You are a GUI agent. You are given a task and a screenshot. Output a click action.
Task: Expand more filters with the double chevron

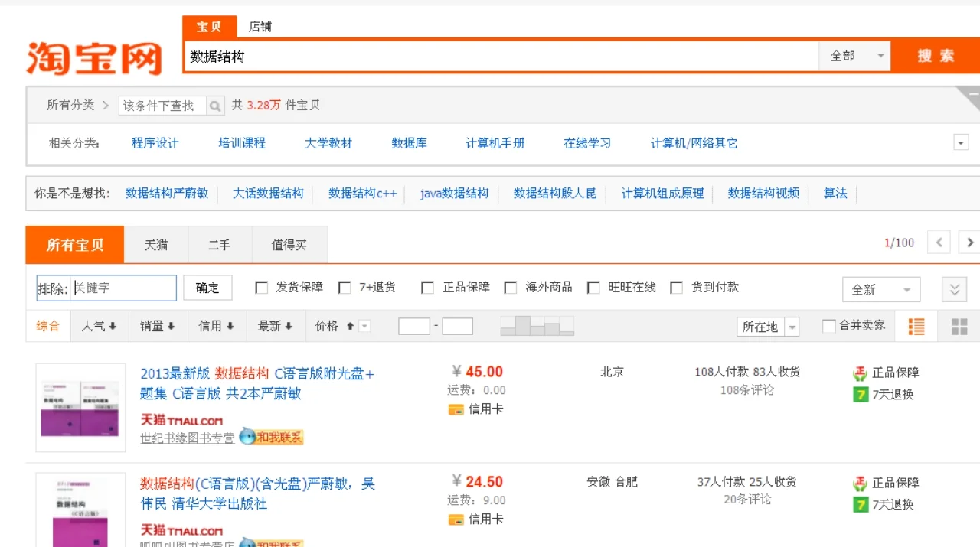(x=954, y=290)
